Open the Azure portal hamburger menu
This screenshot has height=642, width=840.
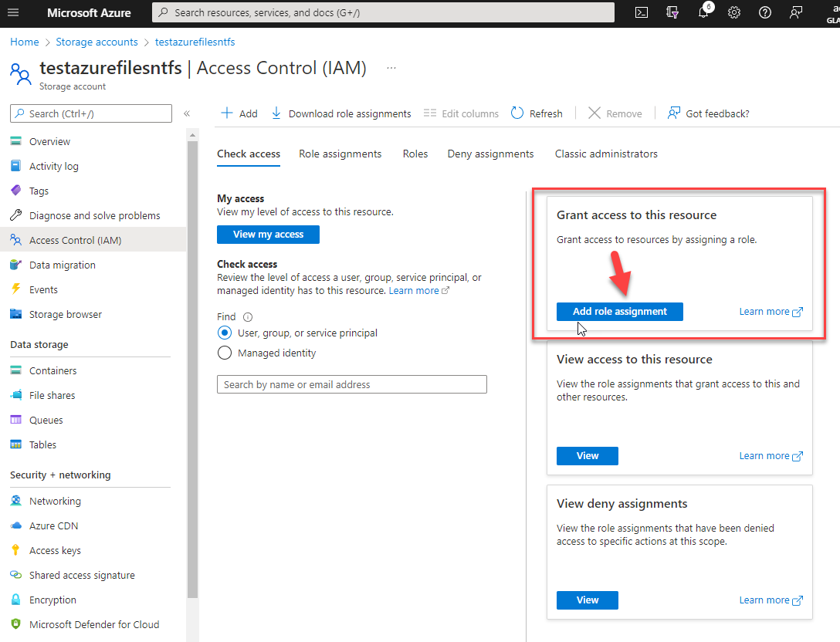13,12
